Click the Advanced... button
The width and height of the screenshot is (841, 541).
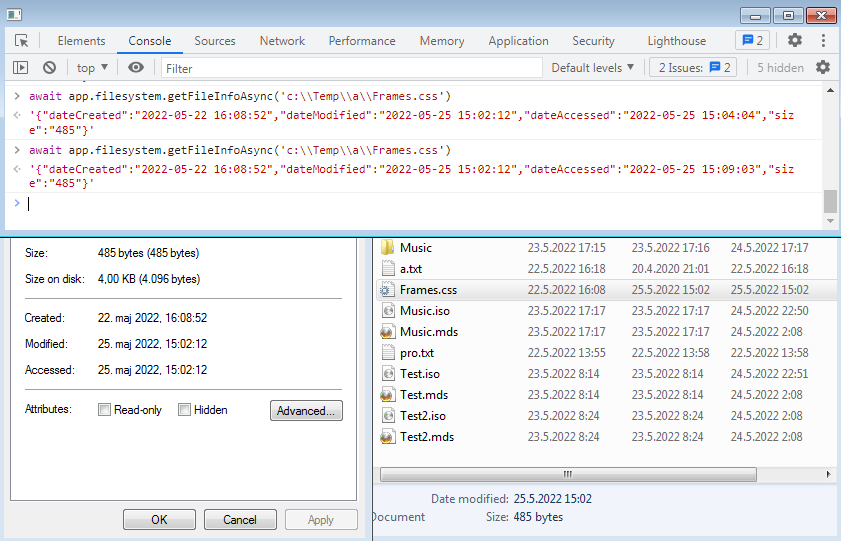tap(306, 410)
